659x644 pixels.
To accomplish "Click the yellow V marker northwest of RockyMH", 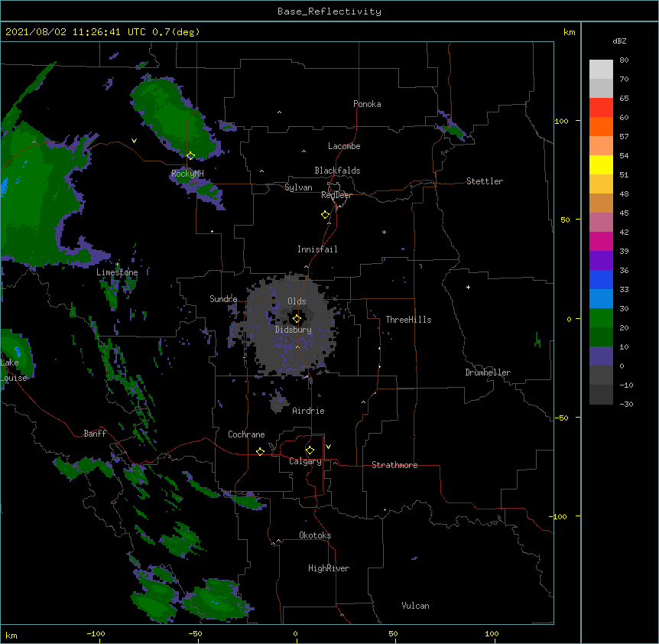I will click(x=134, y=141).
